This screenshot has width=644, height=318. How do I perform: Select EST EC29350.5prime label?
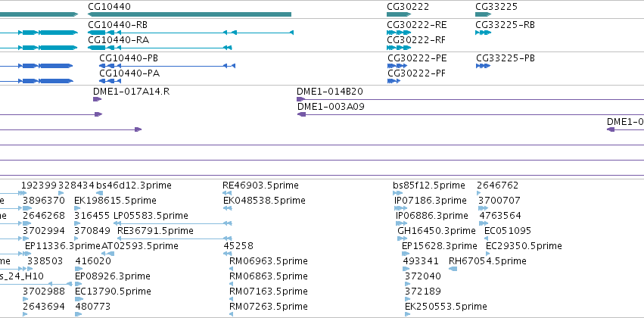(524, 245)
